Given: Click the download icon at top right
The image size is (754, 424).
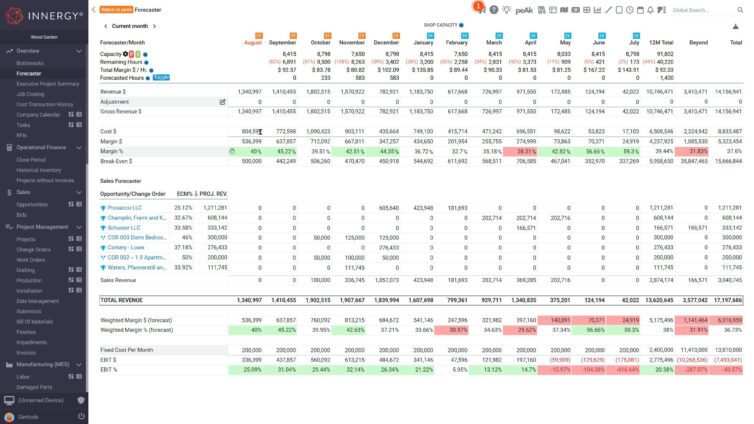Looking at the screenshot, I should (737, 25).
